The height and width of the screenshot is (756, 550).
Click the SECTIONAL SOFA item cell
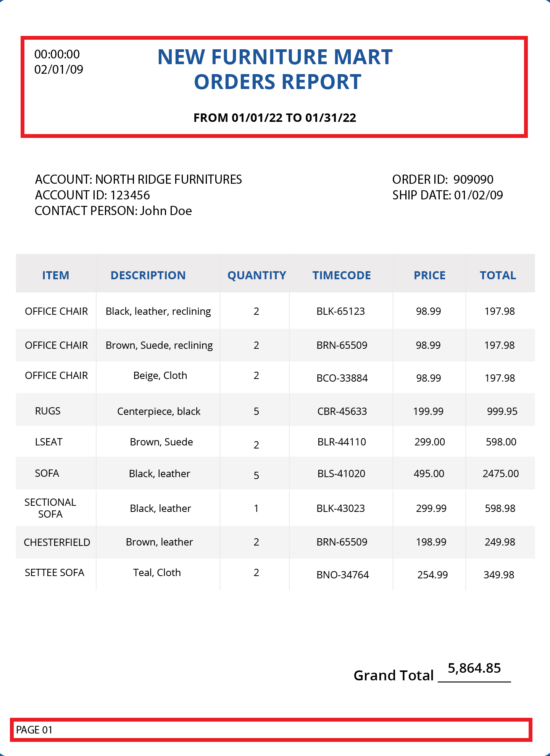50,508
